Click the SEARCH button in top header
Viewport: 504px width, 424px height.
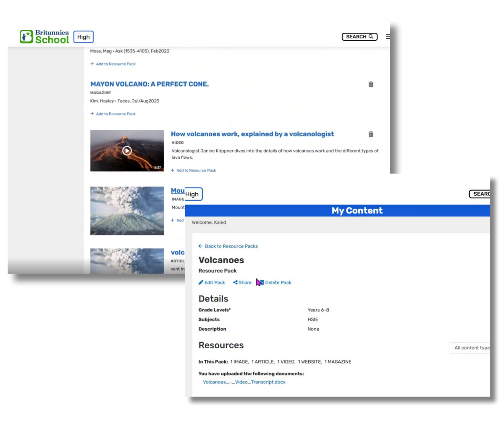[x=359, y=37]
